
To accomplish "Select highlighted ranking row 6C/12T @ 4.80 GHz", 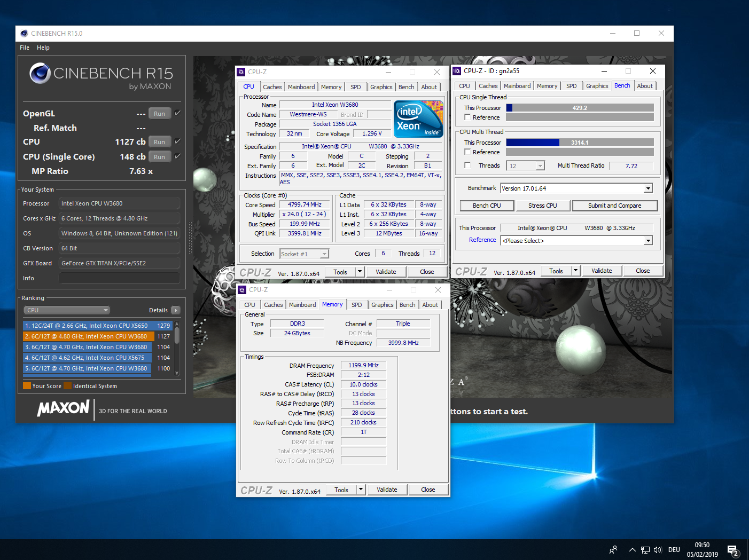I will (x=97, y=336).
